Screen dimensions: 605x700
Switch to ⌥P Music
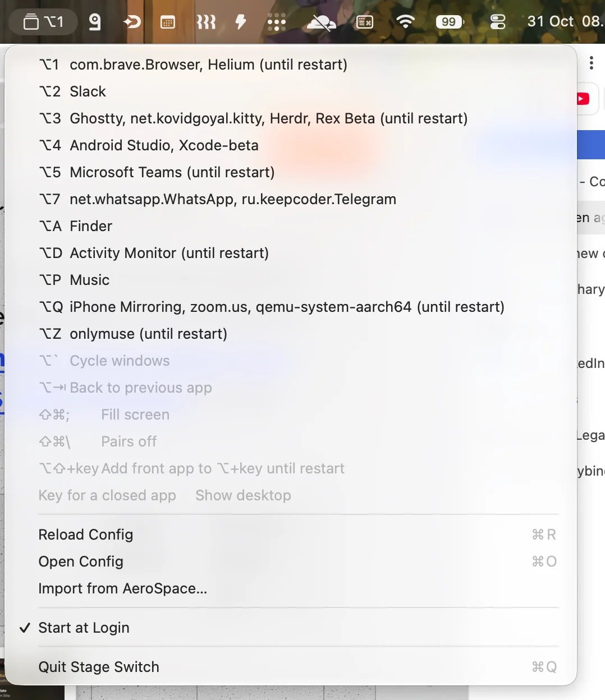coord(291,280)
